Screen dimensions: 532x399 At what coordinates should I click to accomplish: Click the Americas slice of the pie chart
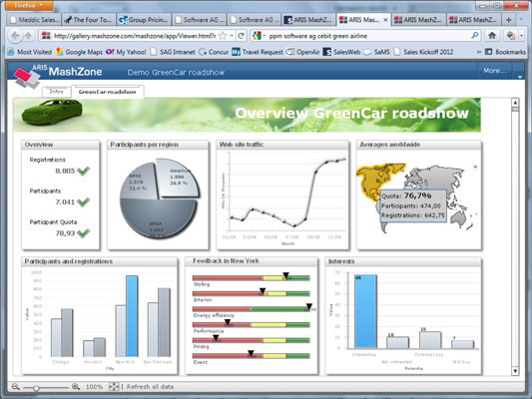click(178, 178)
